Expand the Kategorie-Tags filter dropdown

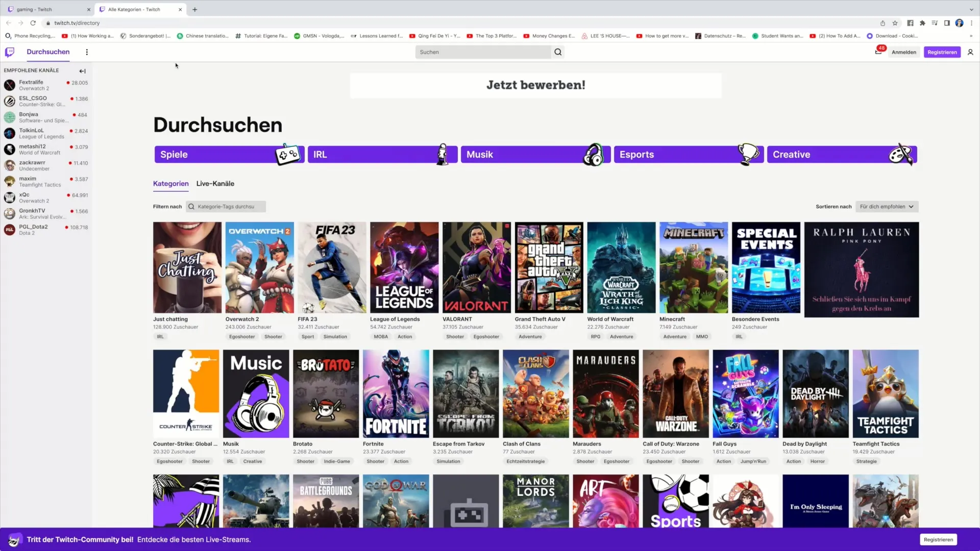pyautogui.click(x=226, y=207)
